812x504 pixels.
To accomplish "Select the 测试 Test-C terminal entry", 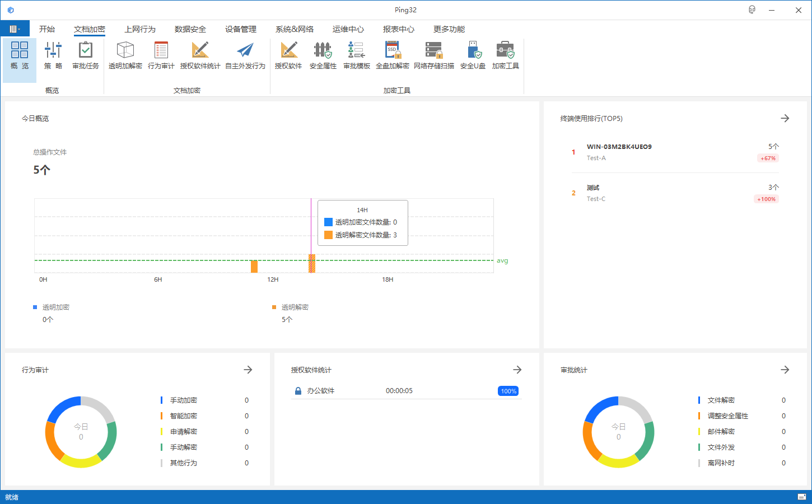I will (675, 193).
